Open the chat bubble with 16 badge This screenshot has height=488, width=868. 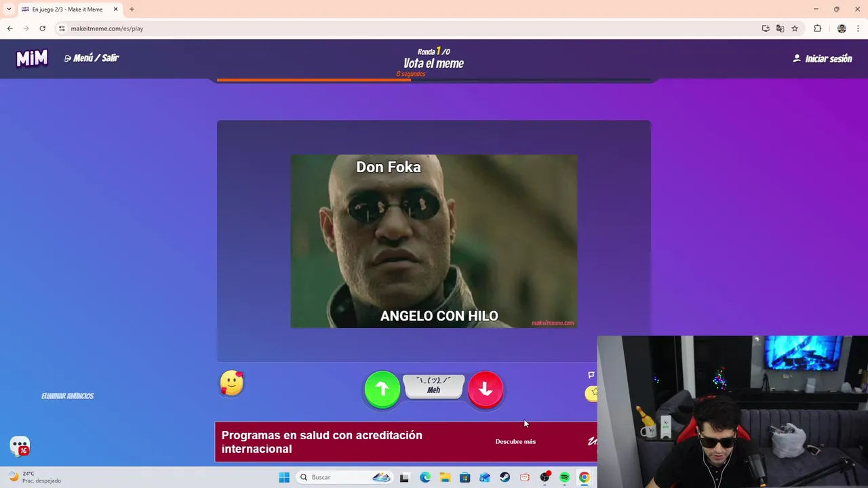(20, 446)
